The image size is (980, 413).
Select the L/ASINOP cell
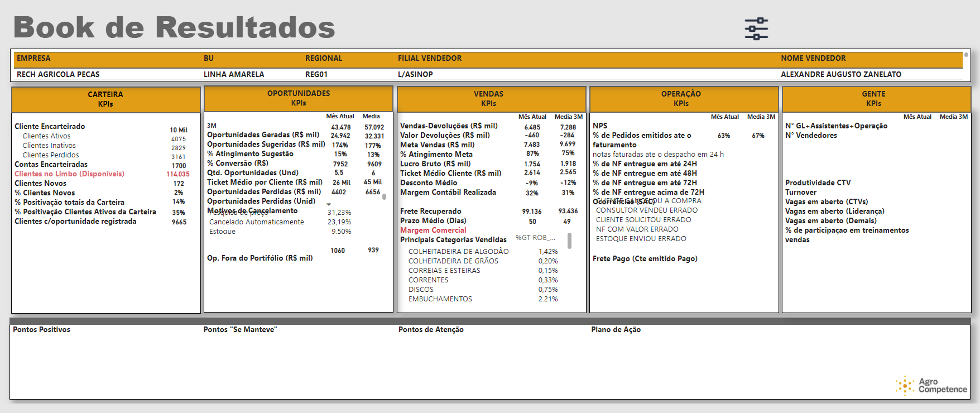click(x=415, y=74)
